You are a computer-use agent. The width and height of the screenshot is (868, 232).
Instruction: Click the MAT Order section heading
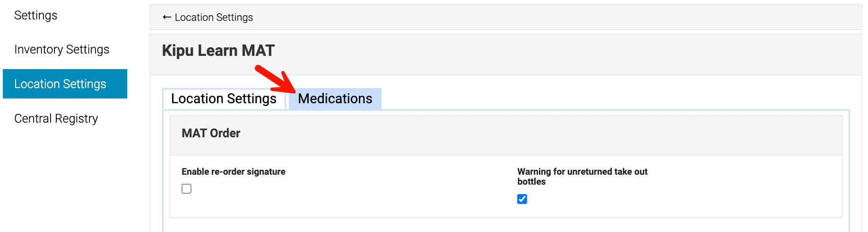click(x=211, y=134)
